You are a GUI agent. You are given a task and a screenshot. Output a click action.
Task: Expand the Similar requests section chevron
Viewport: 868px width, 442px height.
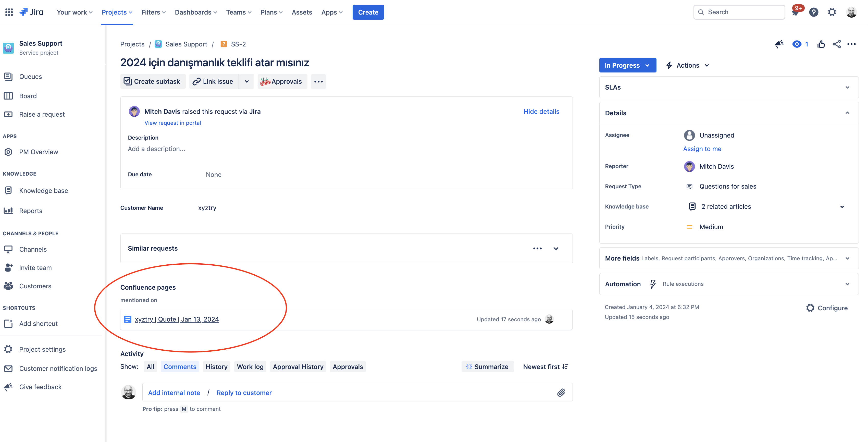(x=556, y=249)
